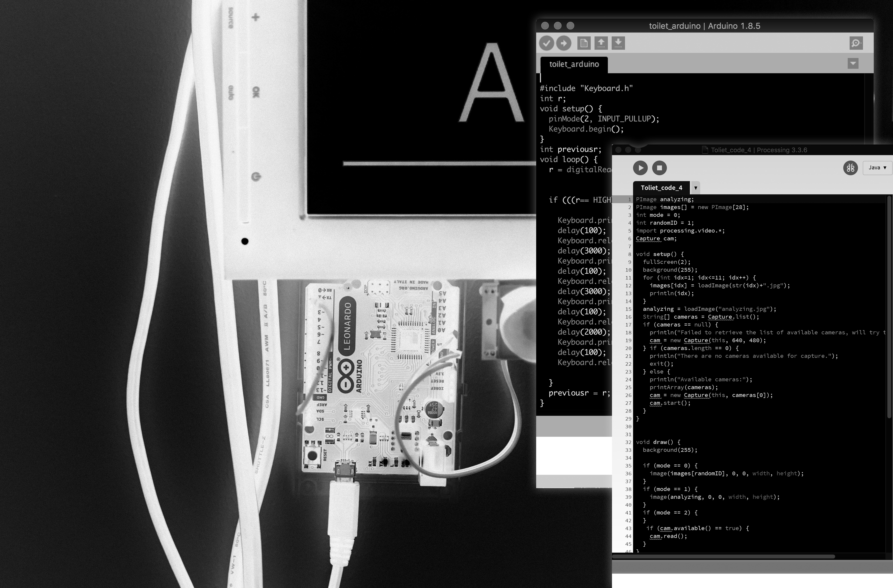Close the Arduino window
The height and width of the screenshot is (588, 893).
545,26
